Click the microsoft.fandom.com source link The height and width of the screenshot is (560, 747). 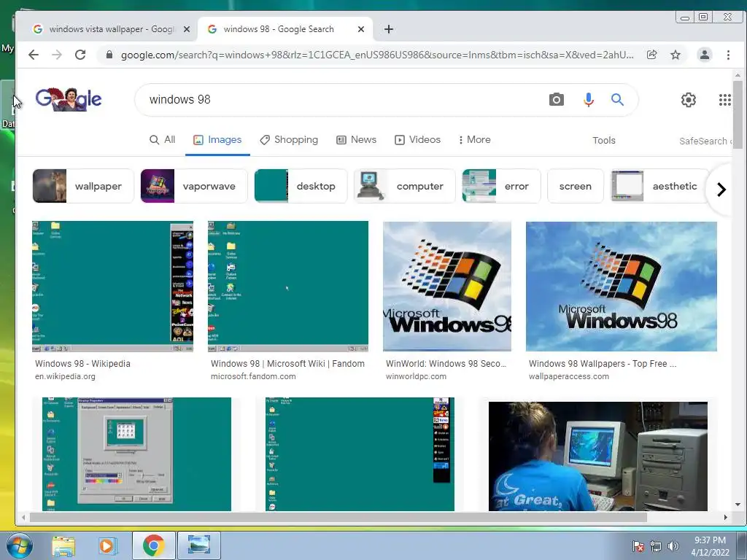pyautogui.click(x=253, y=376)
